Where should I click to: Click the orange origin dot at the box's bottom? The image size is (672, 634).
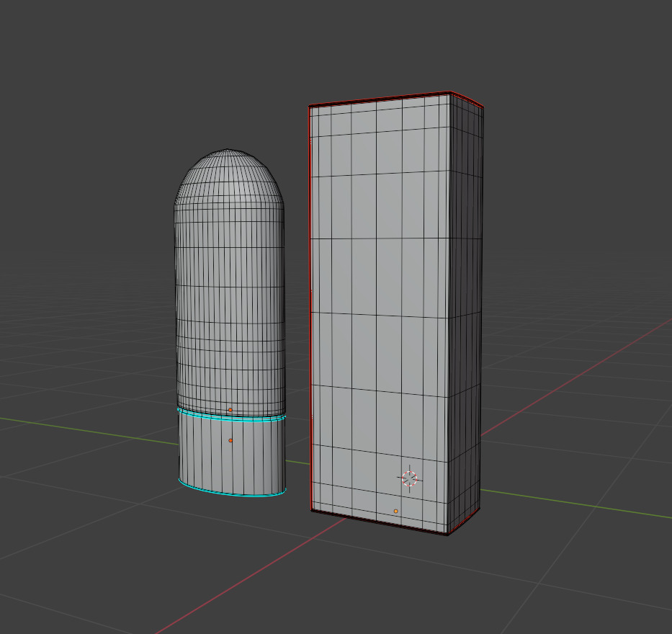pyautogui.click(x=395, y=511)
